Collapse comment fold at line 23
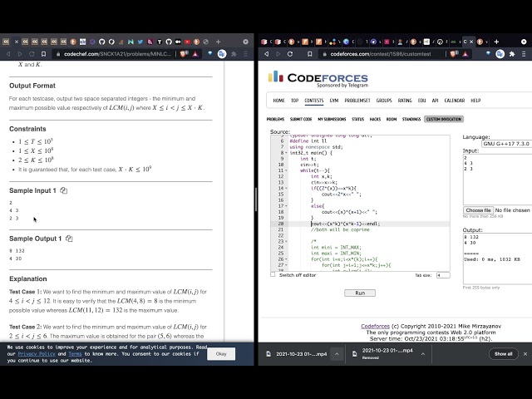The image size is (532, 399). [286, 242]
